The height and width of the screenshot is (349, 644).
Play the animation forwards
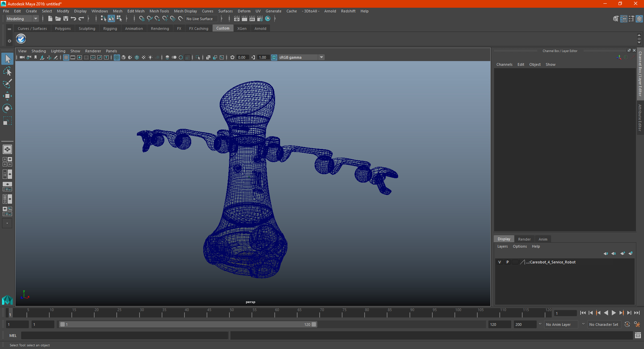(x=613, y=313)
